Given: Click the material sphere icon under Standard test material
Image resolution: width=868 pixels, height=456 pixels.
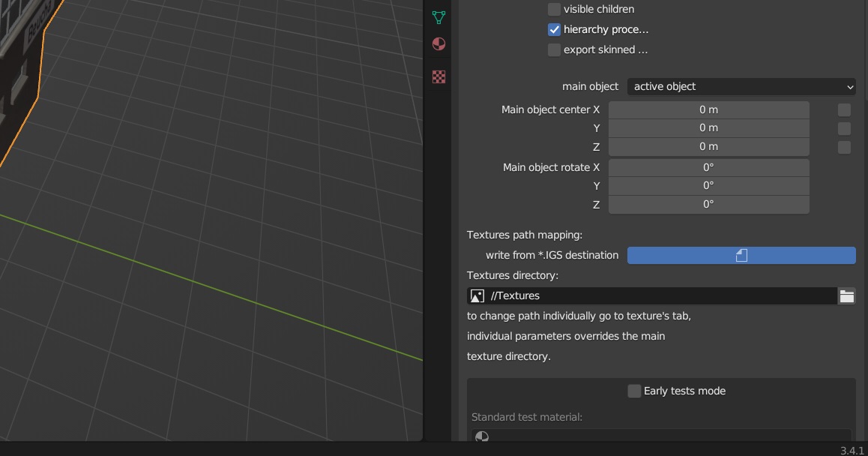Looking at the screenshot, I should [482, 436].
